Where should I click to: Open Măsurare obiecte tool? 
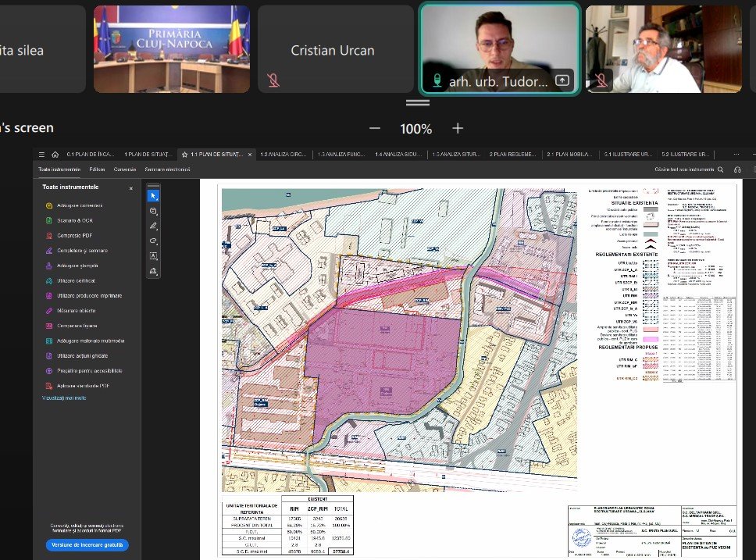[70, 311]
